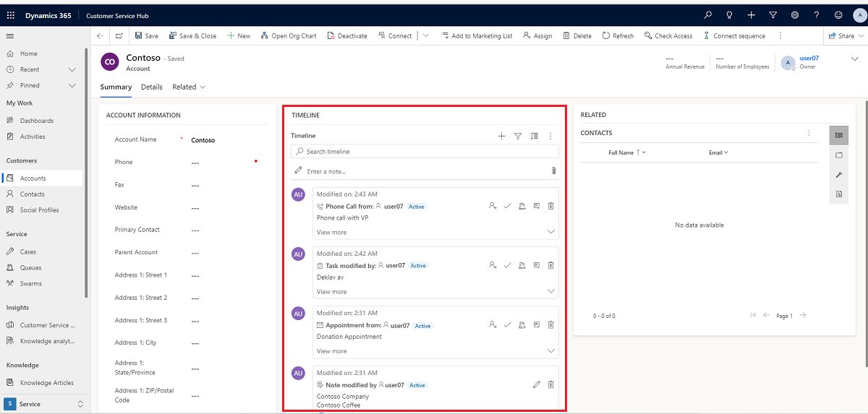Open Cases in the sidebar

tap(28, 251)
